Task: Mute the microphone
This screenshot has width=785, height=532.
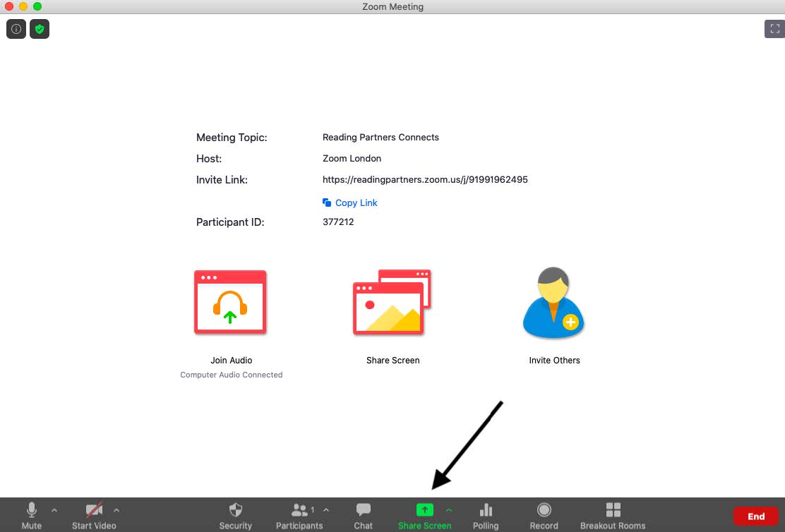Action: (32, 516)
